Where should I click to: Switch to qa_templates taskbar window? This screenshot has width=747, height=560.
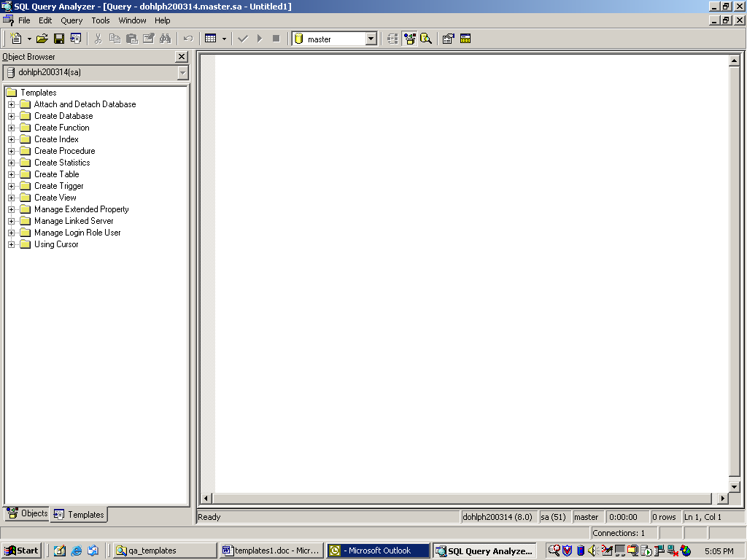point(165,551)
